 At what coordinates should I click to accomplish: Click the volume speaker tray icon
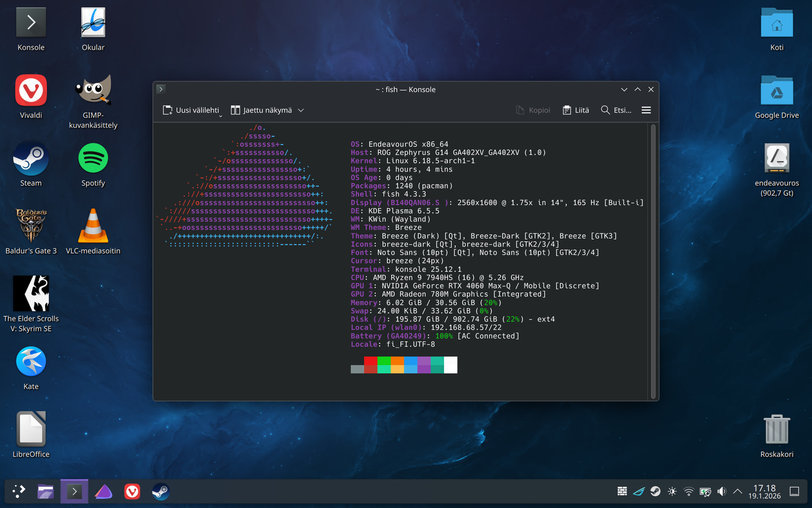721,491
